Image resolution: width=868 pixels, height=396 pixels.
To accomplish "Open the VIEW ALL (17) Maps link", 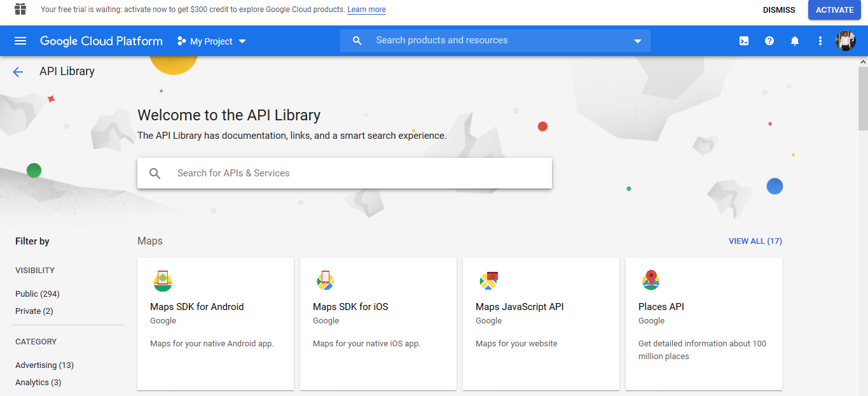I will (x=755, y=241).
